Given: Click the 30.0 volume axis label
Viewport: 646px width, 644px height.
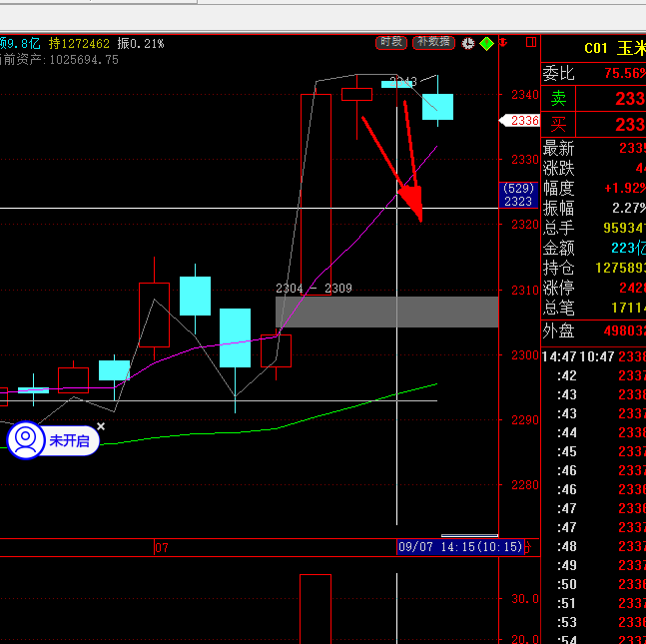Looking at the screenshot, I should pyautogui.click(x=525, y=599).
